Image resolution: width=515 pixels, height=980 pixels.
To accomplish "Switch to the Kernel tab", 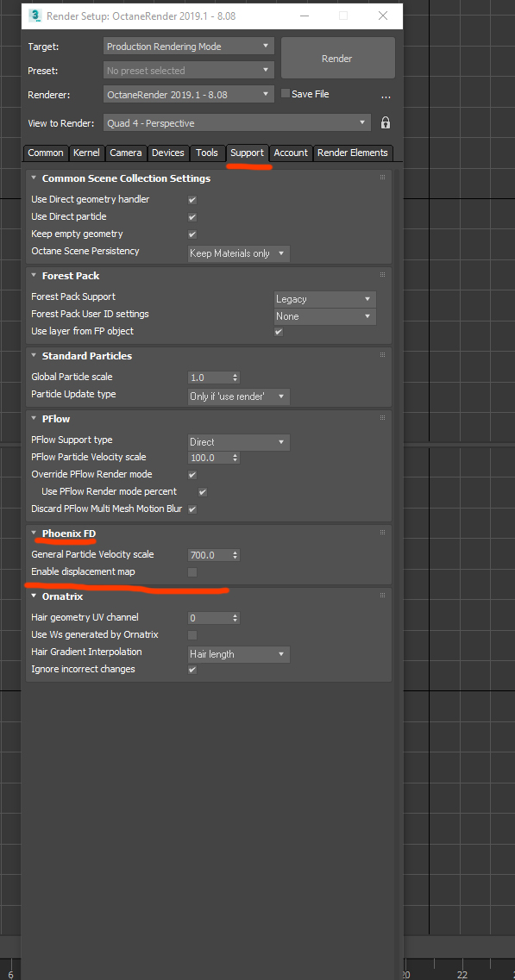I will tap(86, 153).
